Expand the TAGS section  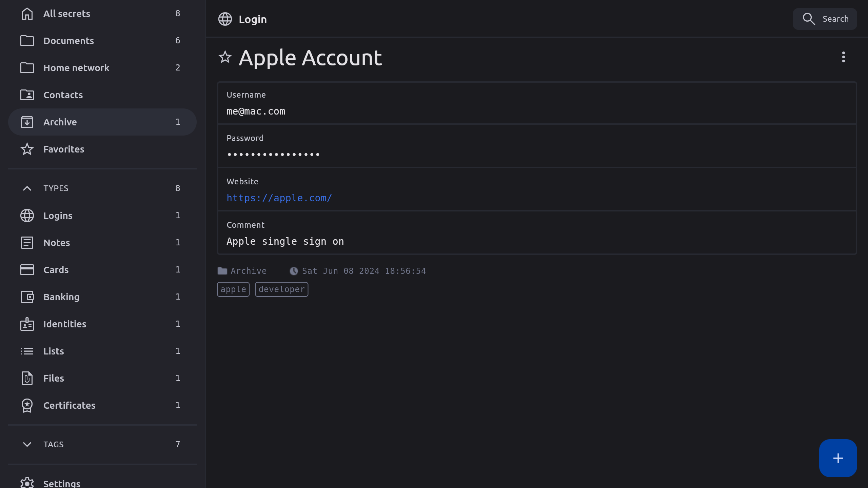(x=27, y=444)
